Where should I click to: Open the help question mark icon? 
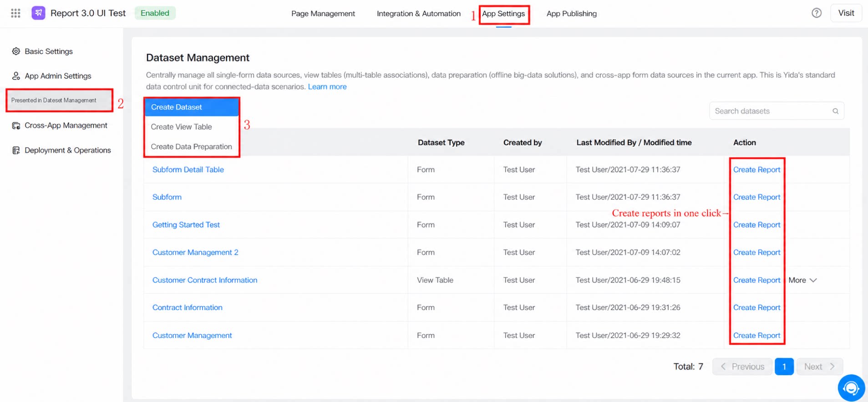point(817,13)
